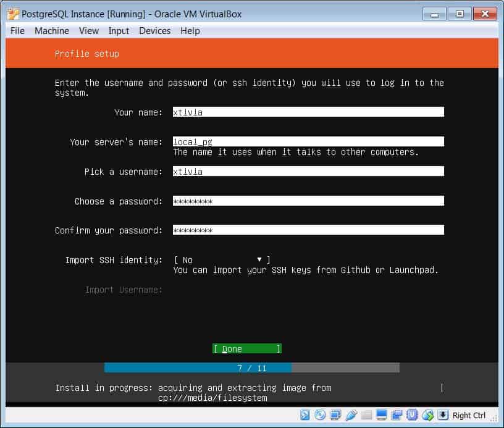Open the Devices menu

pos(154,31)
